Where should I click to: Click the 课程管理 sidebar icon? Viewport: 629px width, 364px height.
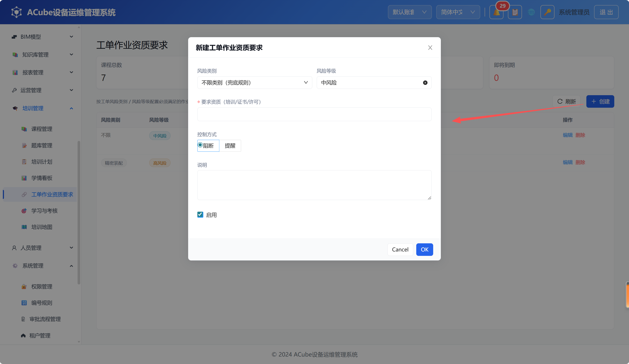(x=24, y=129)
